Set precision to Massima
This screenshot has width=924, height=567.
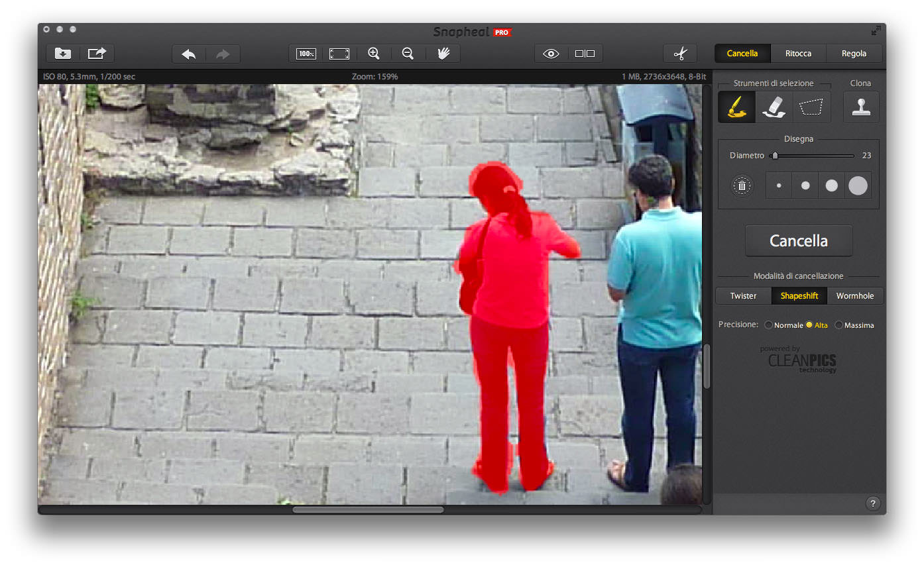pos(854,325)
